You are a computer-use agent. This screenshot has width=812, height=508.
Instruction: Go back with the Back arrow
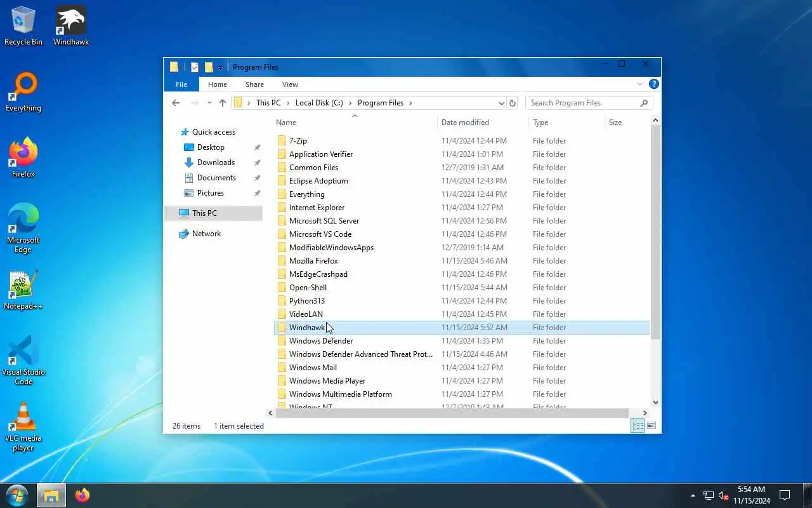[176, 103]
